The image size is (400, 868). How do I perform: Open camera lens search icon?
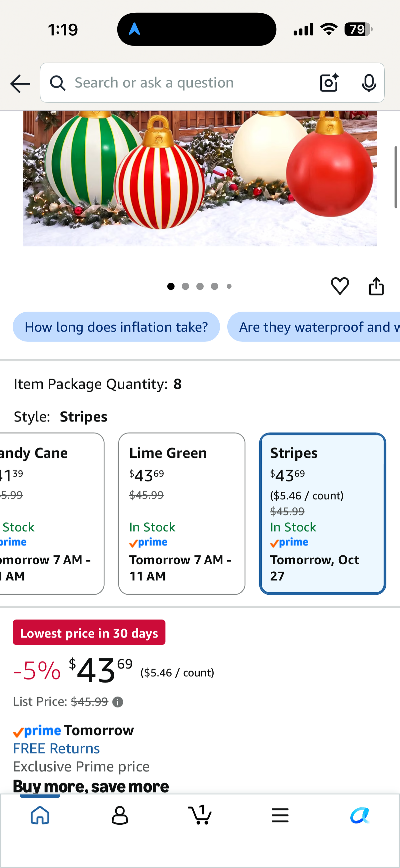point(329,83)
